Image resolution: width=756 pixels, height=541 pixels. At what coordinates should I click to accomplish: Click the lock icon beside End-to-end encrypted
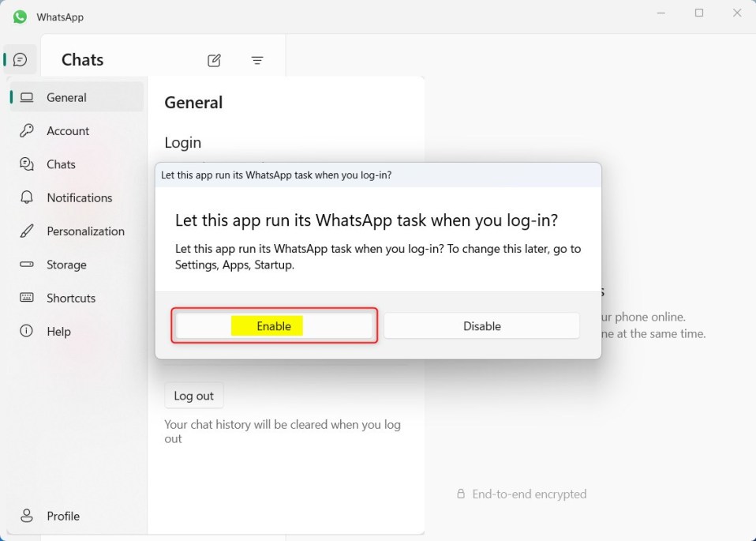coord(461,494)
